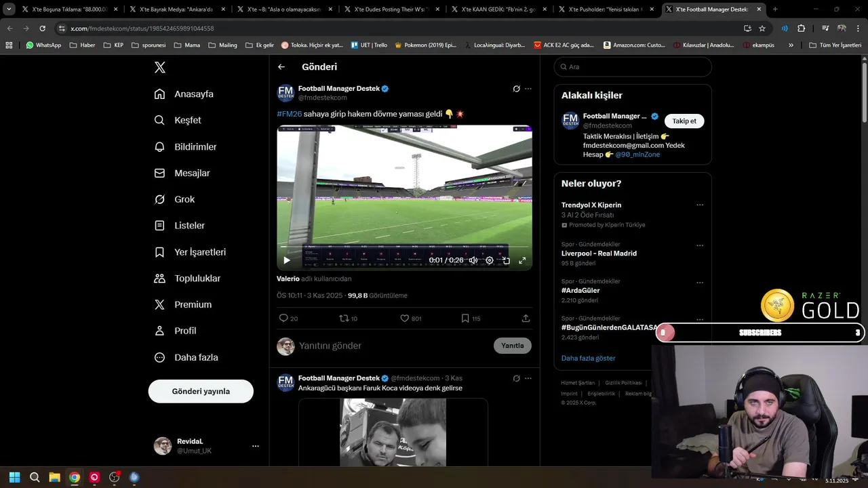Screen dimensions: 868x488
Task: Open taskbar search
Action: coord(35,477)
